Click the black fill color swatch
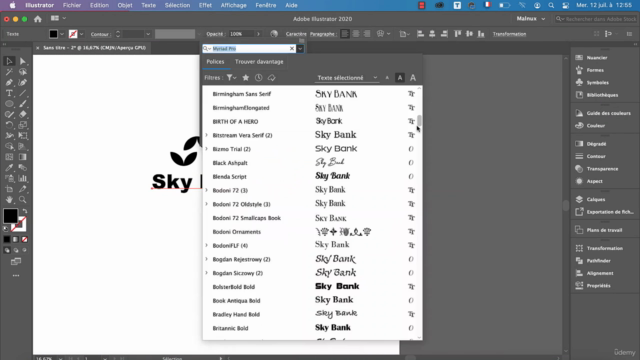This screenshot has height=360, width=640. (x=53, y=34)
